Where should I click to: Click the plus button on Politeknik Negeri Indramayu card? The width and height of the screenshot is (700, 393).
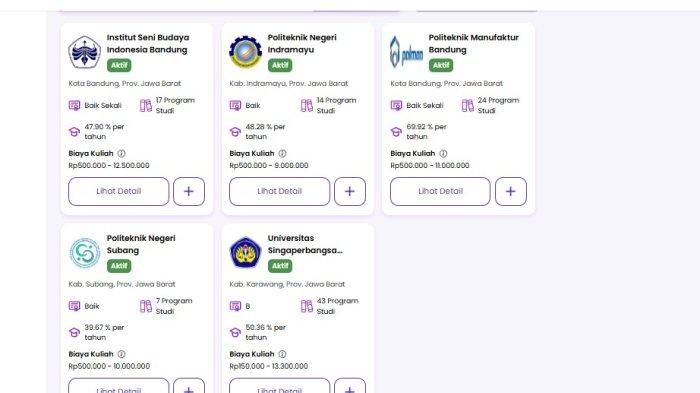click(x=350, y=192)
